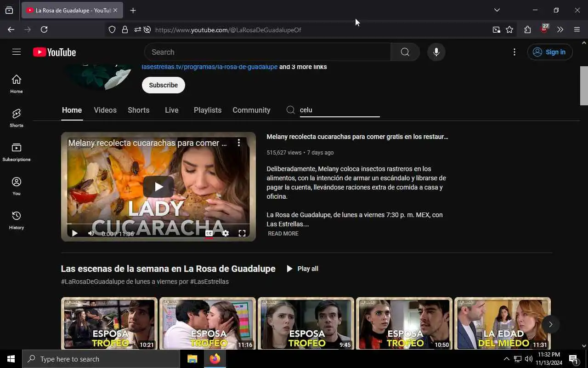Open the featured video title link

pos(357,137)
